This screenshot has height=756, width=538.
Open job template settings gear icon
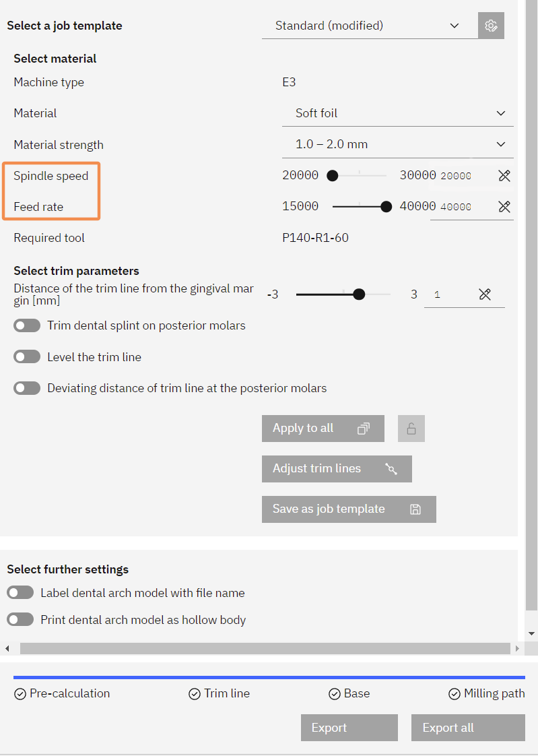tap(491, 26)
